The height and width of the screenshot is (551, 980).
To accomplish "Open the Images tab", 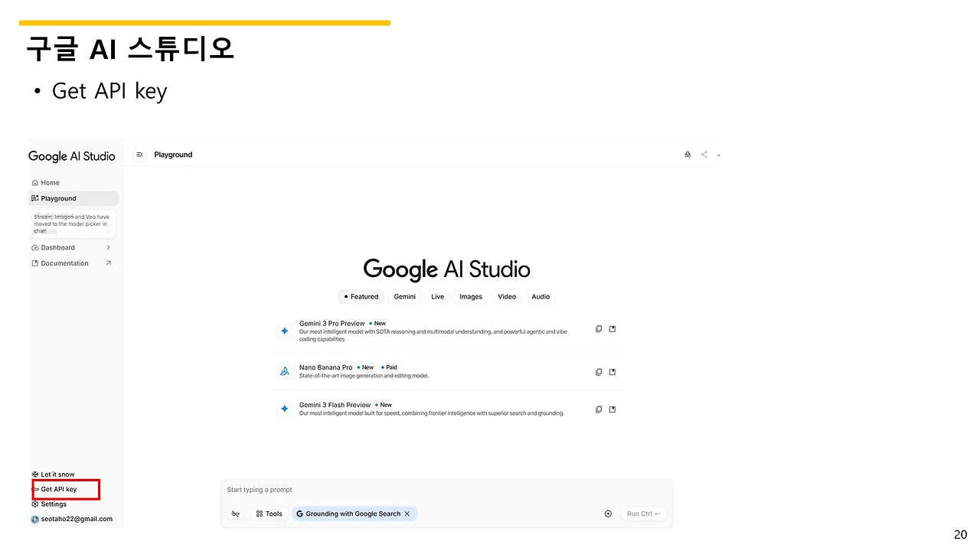I will point(471,297).
